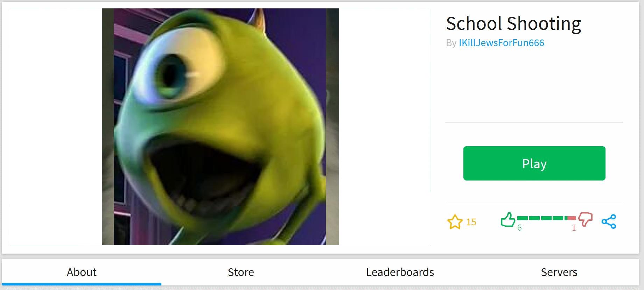The height and width of the screenshot is (290, 644).
Task: Go to the Servers tab
Action: point(559,272)
